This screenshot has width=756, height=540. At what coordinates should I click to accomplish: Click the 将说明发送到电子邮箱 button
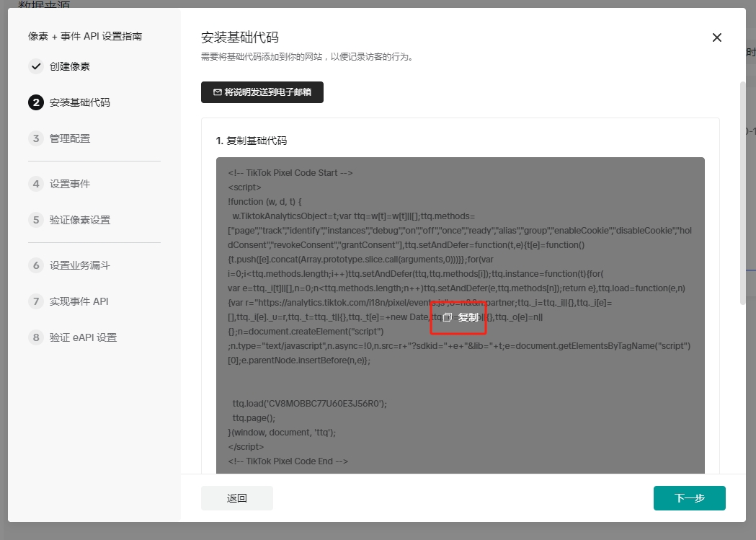pyautogui.click(x=262, y=92)
